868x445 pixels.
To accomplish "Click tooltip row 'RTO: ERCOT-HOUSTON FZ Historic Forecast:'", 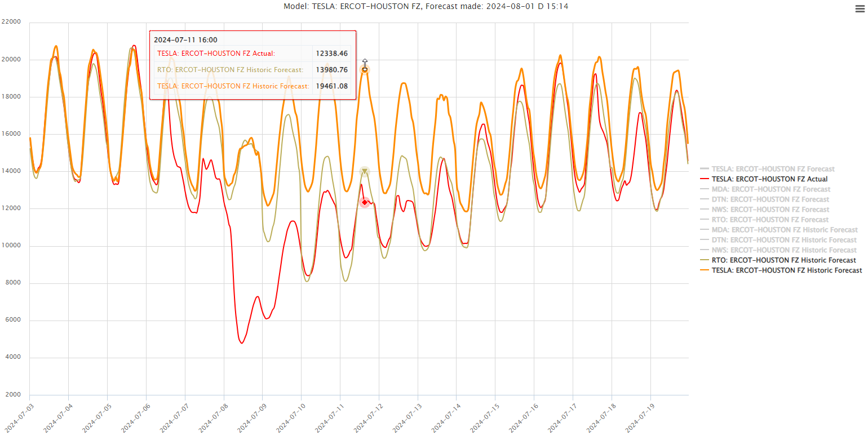I will click(x=253, y=70).
